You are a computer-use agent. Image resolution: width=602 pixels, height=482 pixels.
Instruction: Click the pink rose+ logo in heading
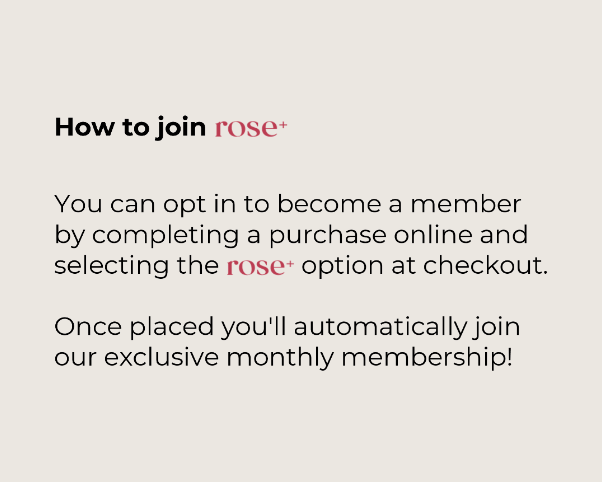click(251, 128)
